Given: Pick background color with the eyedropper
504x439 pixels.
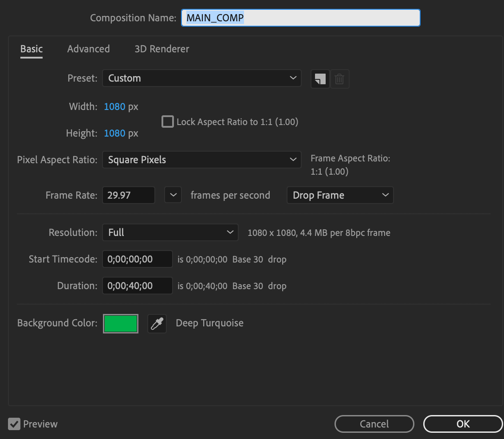Looking at the screenshot, I should 157,324.
